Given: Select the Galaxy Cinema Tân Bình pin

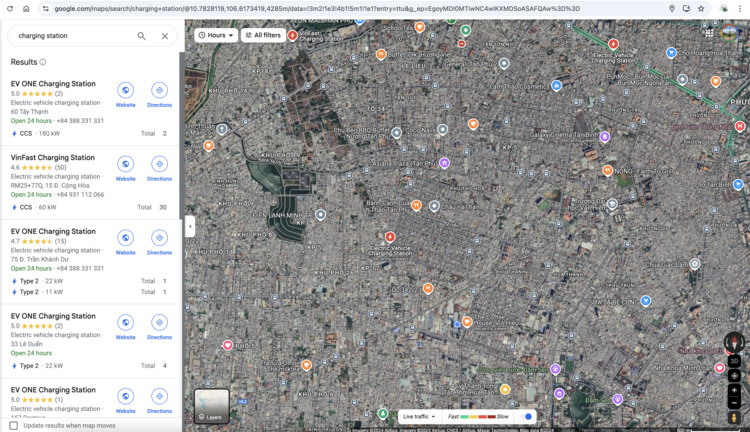Looking at the screenshot, I should click(x=605, y=137).
